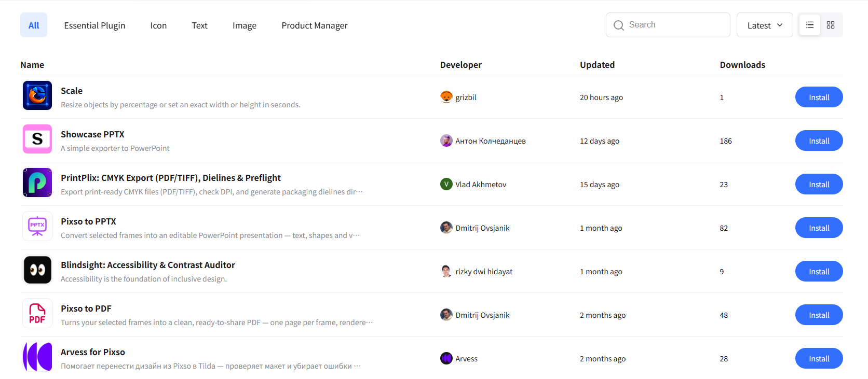
Task: Select the Image category tab
Action: point(245,25)
